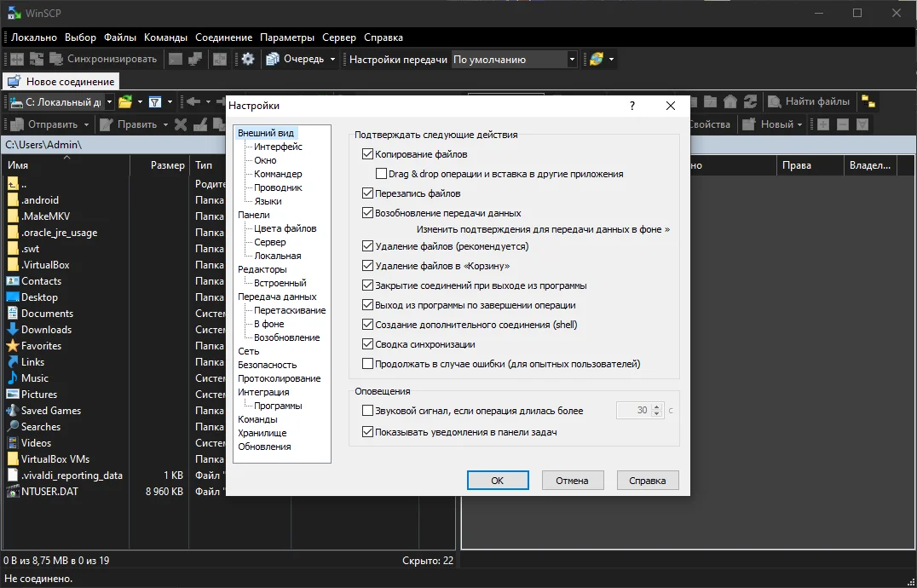This screenshot has height=588, width=917.
Task: Click the back arrow icon in local panel
Action: [193, 102]
